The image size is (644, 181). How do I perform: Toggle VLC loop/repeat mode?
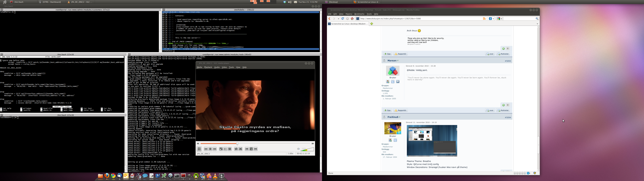click(236, 149)
